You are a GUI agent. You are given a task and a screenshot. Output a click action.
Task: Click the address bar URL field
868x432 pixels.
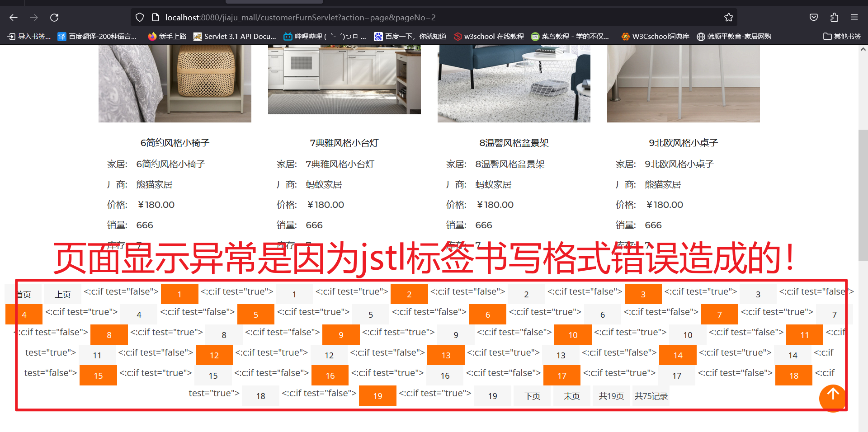pos(434,18)
